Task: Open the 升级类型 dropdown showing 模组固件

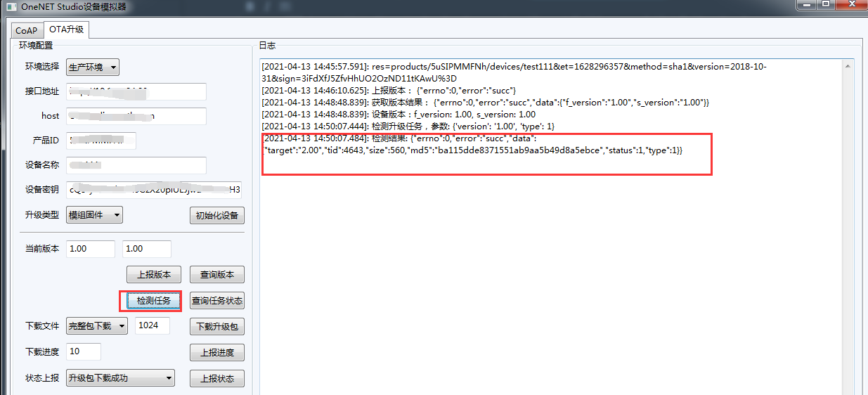Action: point(95,214)
